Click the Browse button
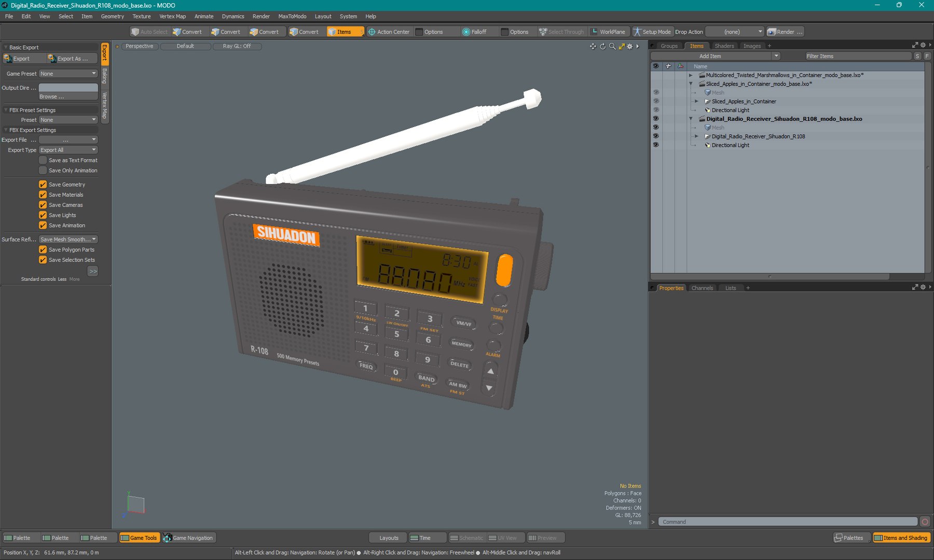The image size is (934, 560). (68, 96)
